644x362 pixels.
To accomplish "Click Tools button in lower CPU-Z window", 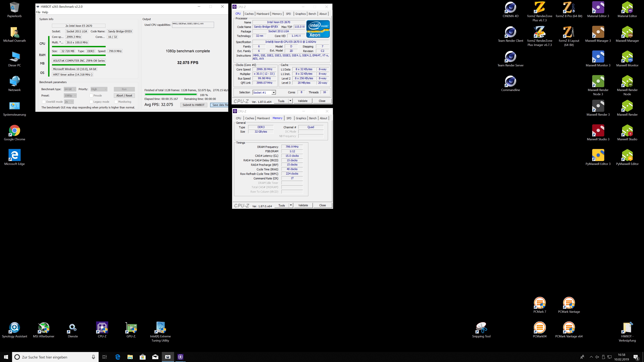I will (x=282, y=205).
